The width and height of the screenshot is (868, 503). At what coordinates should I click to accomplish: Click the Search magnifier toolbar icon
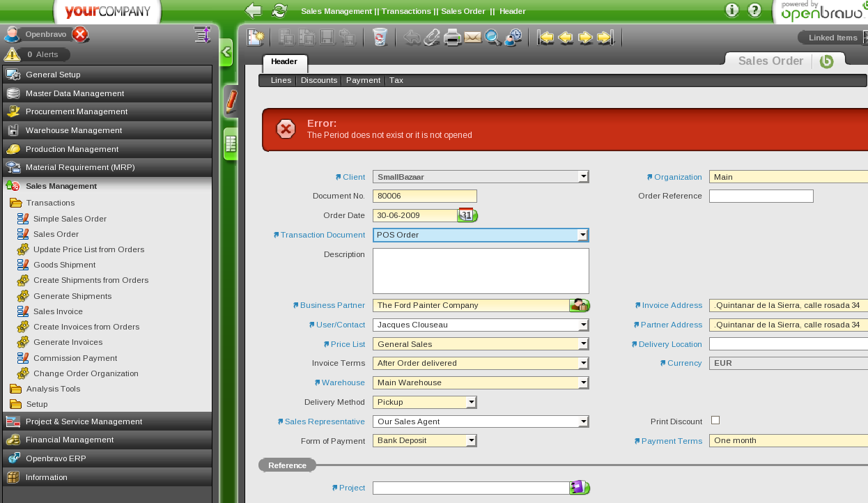tap(493, 38)
